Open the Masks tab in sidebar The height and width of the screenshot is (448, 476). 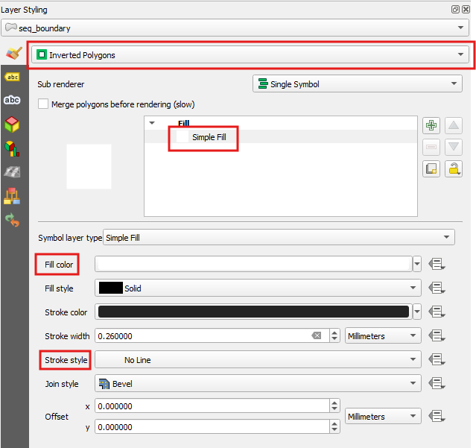pos(12,101)
